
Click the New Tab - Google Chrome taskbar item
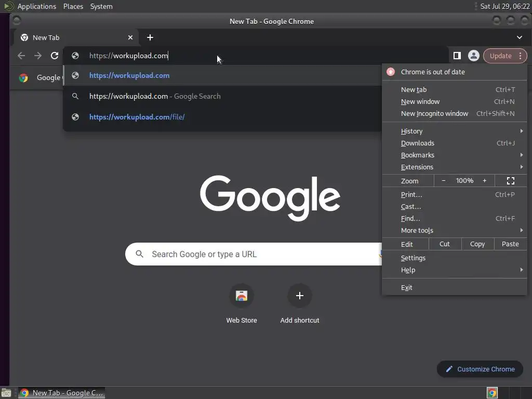(62, 393)
